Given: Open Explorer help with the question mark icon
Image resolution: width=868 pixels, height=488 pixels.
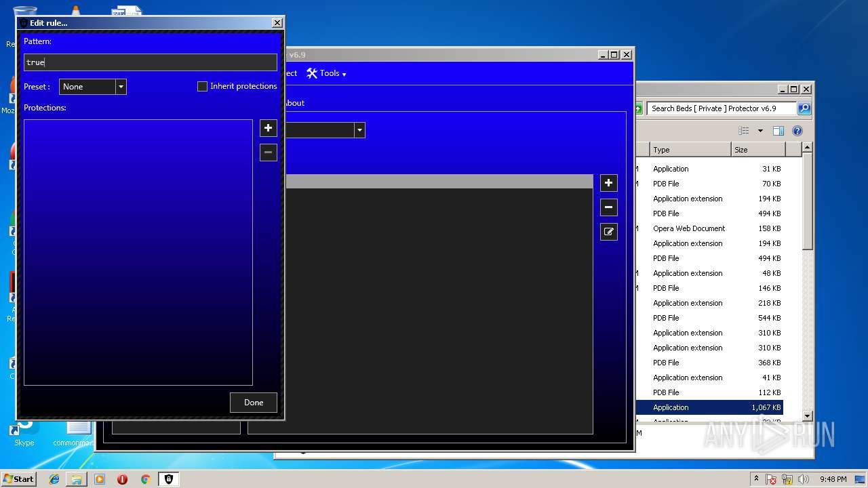Looking at the screenshot, I should point(797,131).
